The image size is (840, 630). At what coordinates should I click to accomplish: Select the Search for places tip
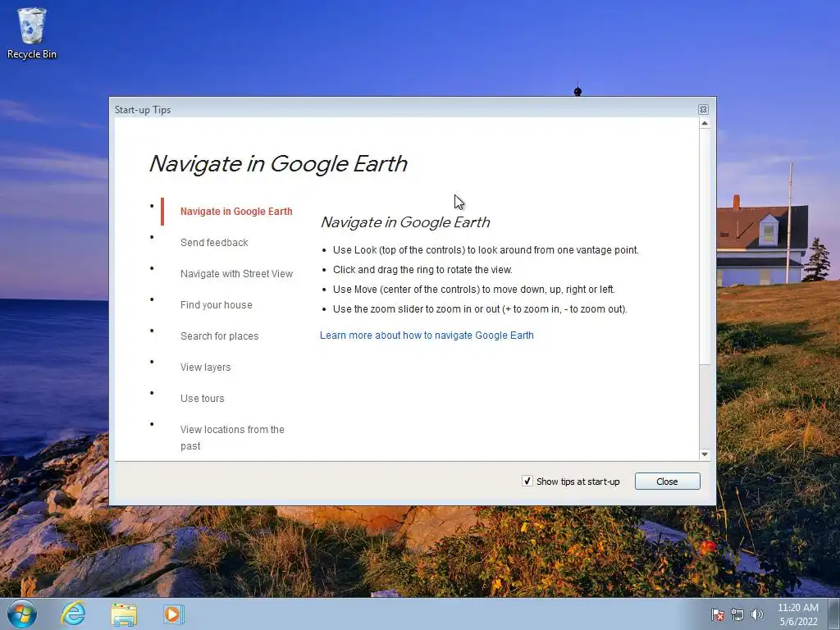(220, 336)
